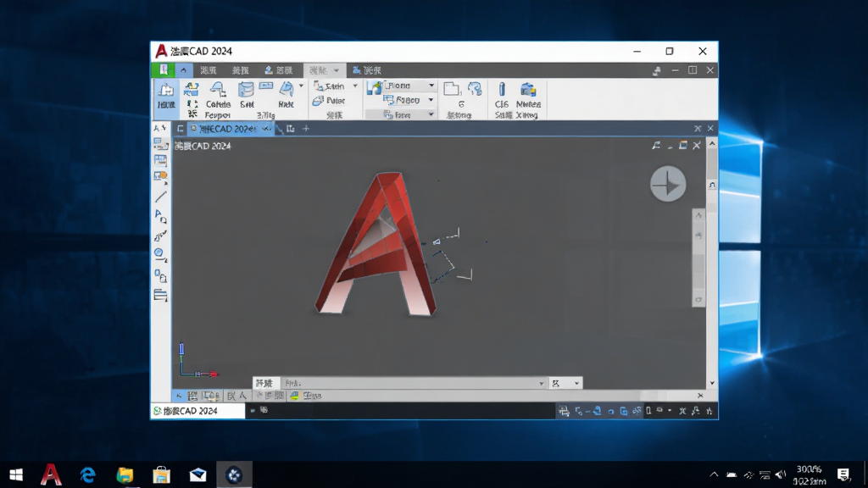Open the ribbon tab with the person icon
Image resolution: width=868 pixels, height=488 pixels.
point(278,70)
